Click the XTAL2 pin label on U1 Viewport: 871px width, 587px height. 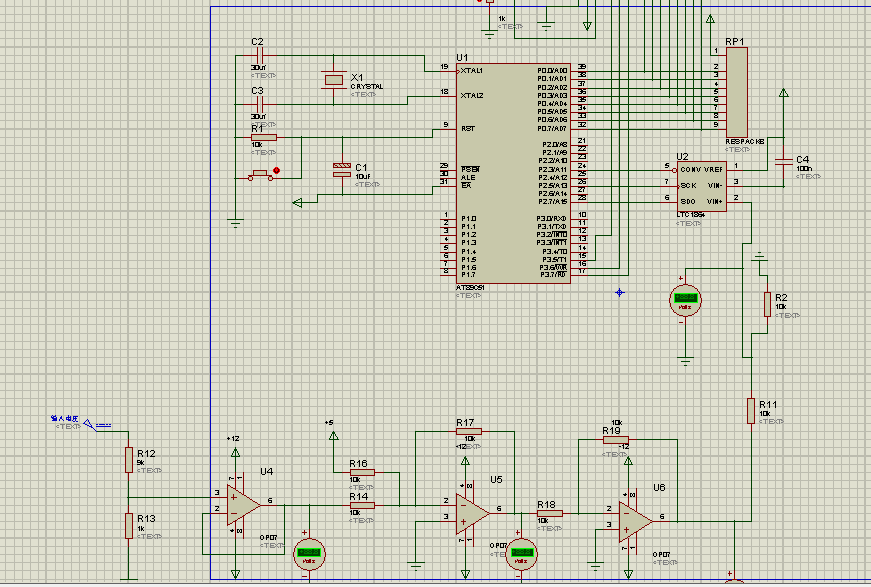point(472,96)
